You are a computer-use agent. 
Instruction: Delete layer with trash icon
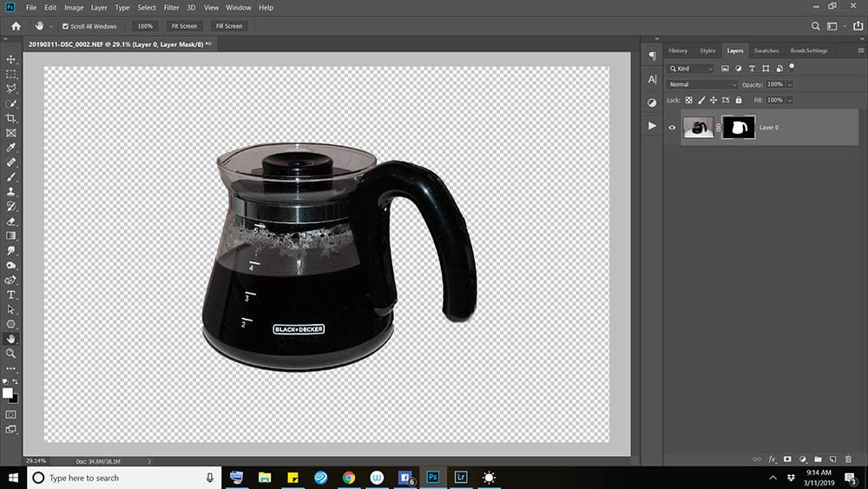click(x=848, y=459)
